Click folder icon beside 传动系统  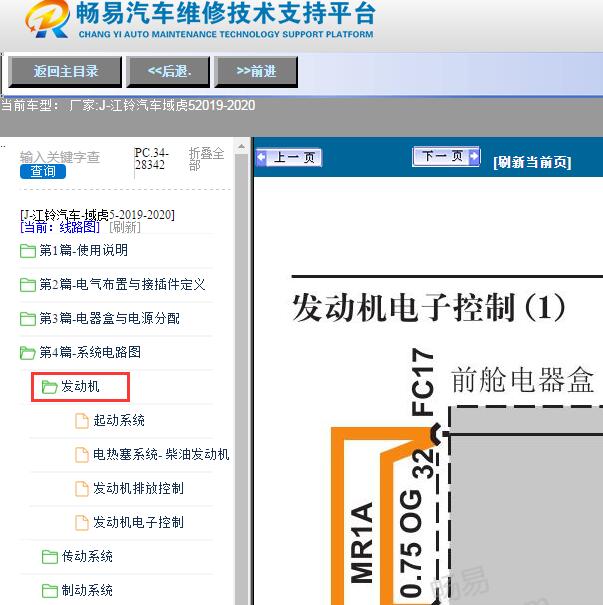tap(49, 557)
